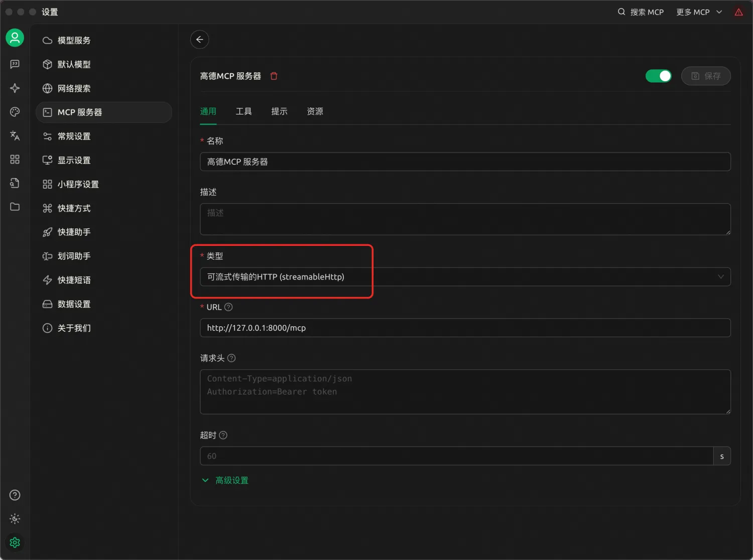Click the delete trash icon next to 高德MCP 服务器
The width and height of the screenshot is (753, 560).
(x=274, y=76)
